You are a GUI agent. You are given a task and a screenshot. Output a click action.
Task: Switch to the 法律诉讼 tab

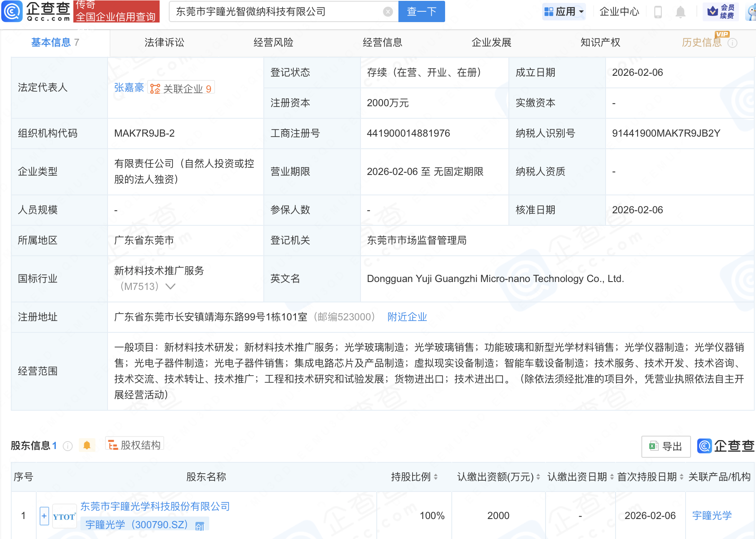pyautogui.click(x=164, y=42)
